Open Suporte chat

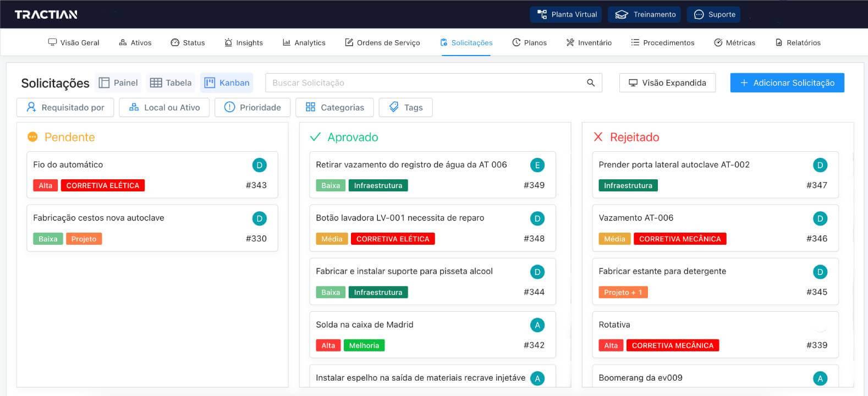[713, 14]
